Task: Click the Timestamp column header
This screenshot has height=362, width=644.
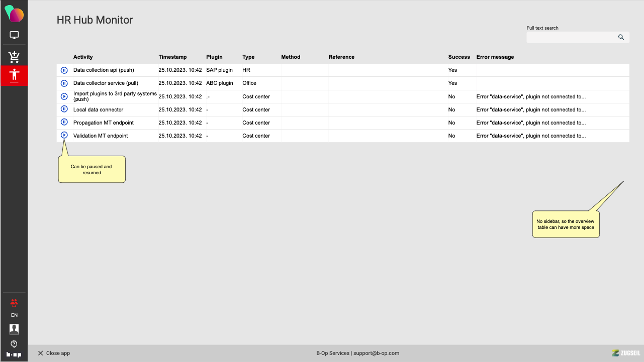Action: [x=172, y=57]
